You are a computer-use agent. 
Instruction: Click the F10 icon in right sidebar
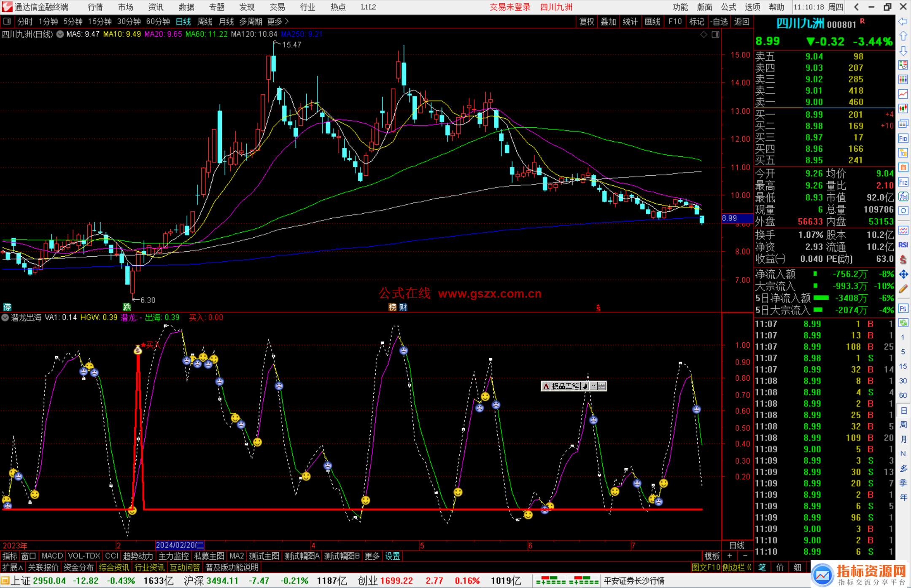[903, 138]
